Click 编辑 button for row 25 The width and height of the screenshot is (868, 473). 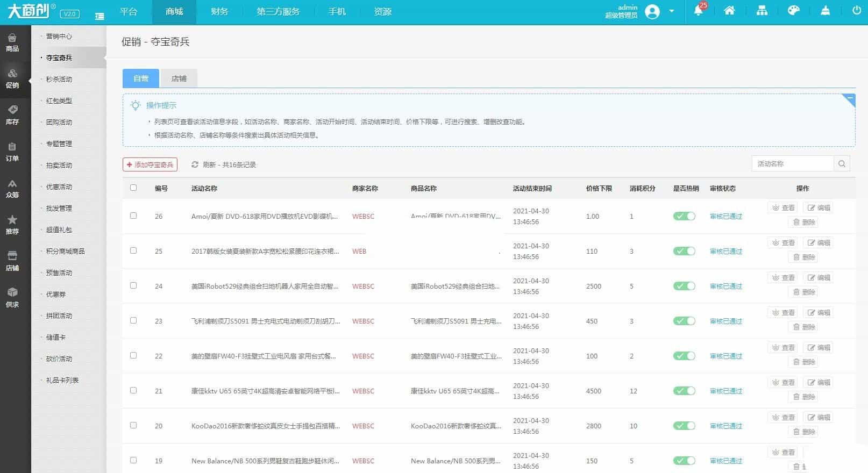[x=818, y=243]
